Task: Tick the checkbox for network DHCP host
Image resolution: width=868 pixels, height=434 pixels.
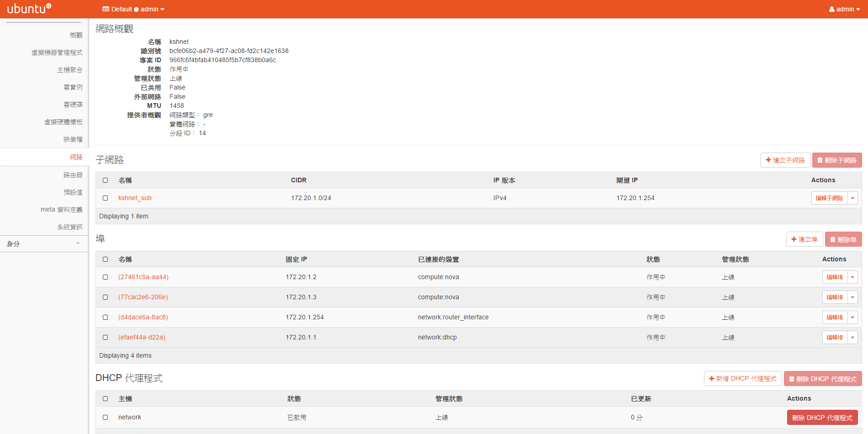Action: coord(106,418)
